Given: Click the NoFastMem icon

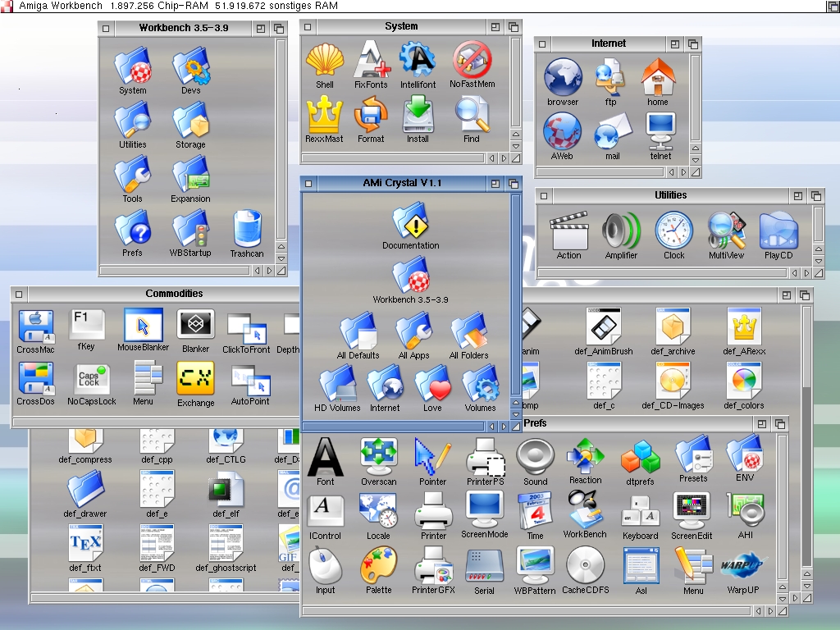Looking at the screenshot, I should (x=472, y=62).
